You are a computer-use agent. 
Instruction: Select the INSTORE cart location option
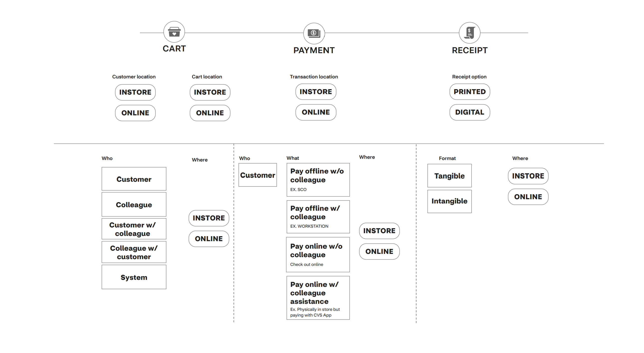210,92
